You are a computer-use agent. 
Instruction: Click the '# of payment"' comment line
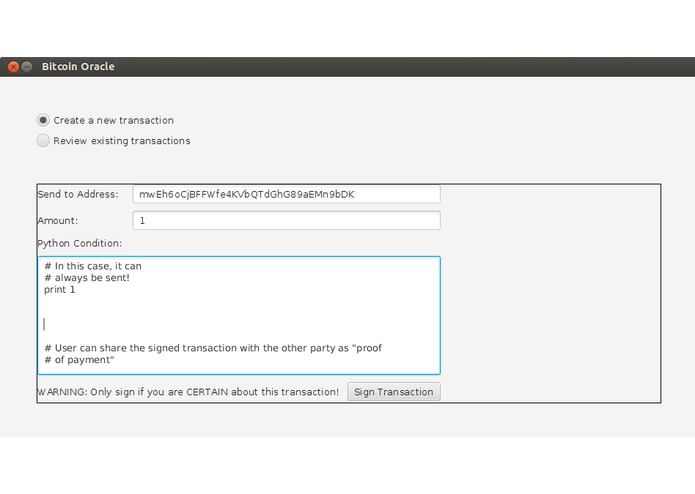(79, 360)
